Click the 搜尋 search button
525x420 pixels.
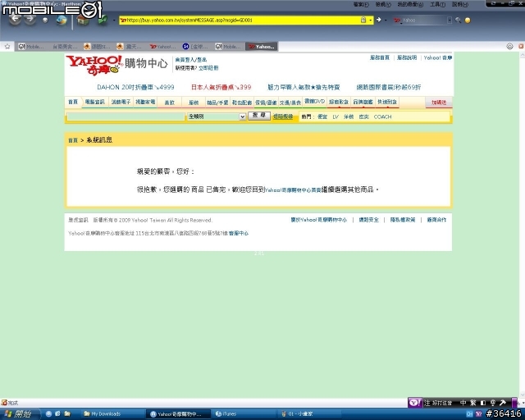tap(259, 116)
